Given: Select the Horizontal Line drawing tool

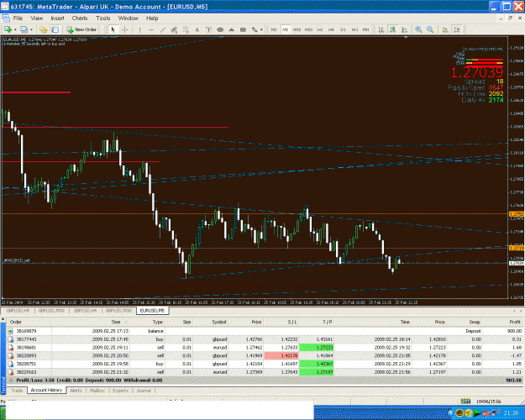Looking at the screenshot, I should point(151,29).
